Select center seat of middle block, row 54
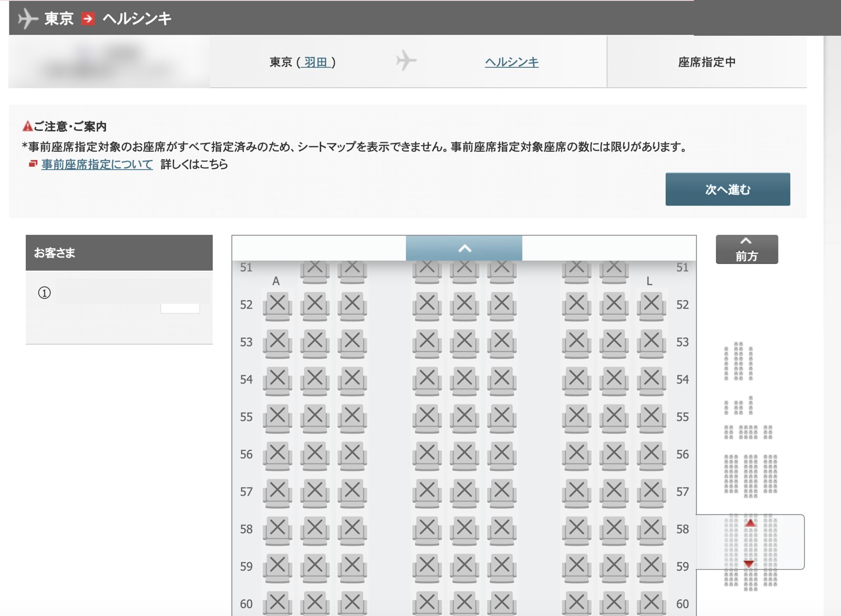The image size is (841, 616). tap(464, 381)
